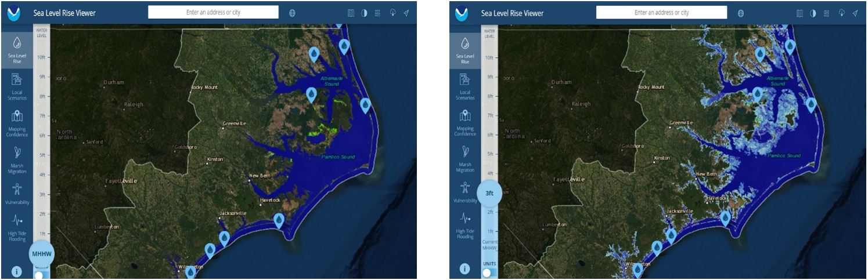Click the NOAA logo in right screenshot
The width and height of the screenshot is (868, 280).
[462, 12]
